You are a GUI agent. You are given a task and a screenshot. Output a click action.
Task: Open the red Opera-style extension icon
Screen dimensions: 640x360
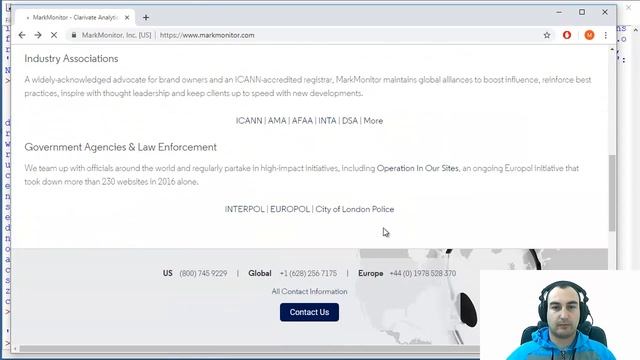pyautogui.click(x=567, y=35)
